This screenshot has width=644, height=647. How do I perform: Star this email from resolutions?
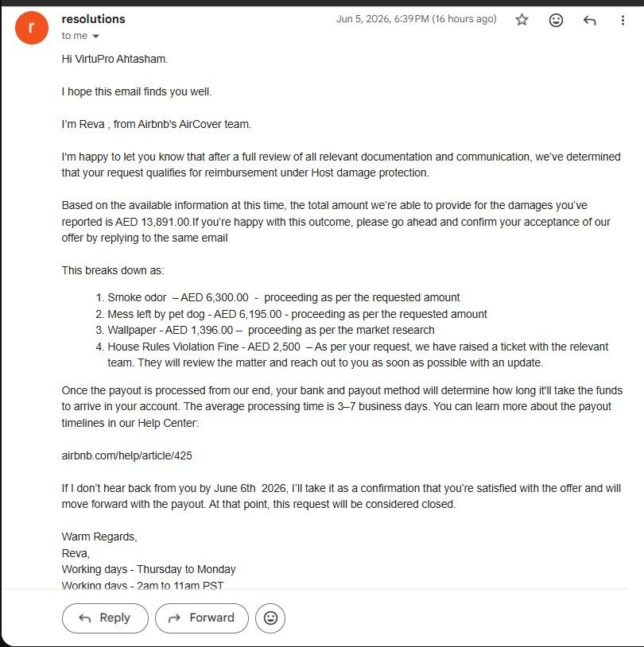(x=522, y=19)
